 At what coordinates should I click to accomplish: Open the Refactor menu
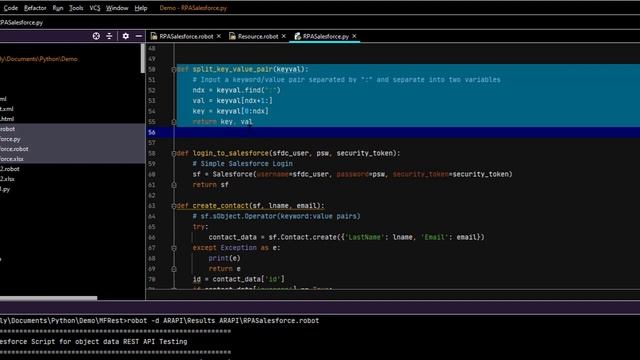click(35, 8)
